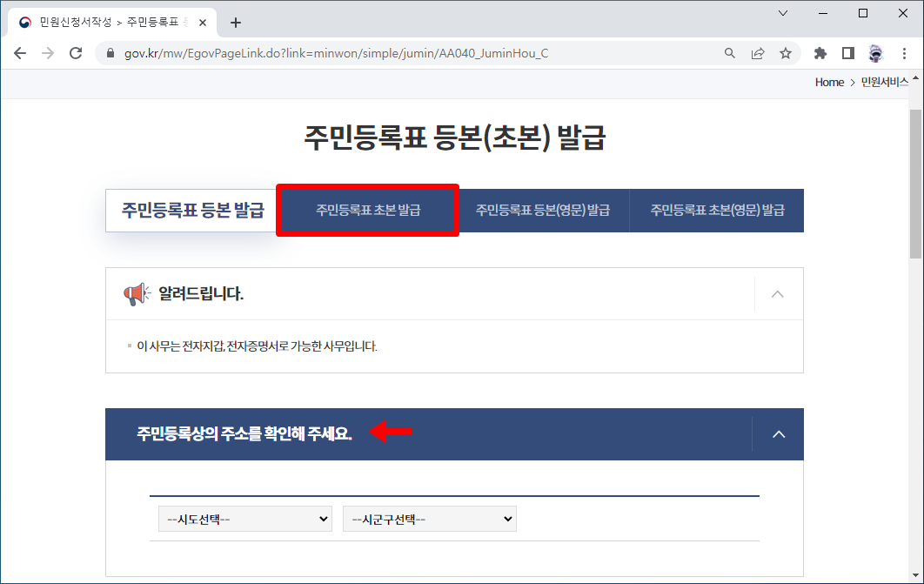Click 주민등록상의 주소를 확인해 주세요 header text

click(x=244, y=434)
